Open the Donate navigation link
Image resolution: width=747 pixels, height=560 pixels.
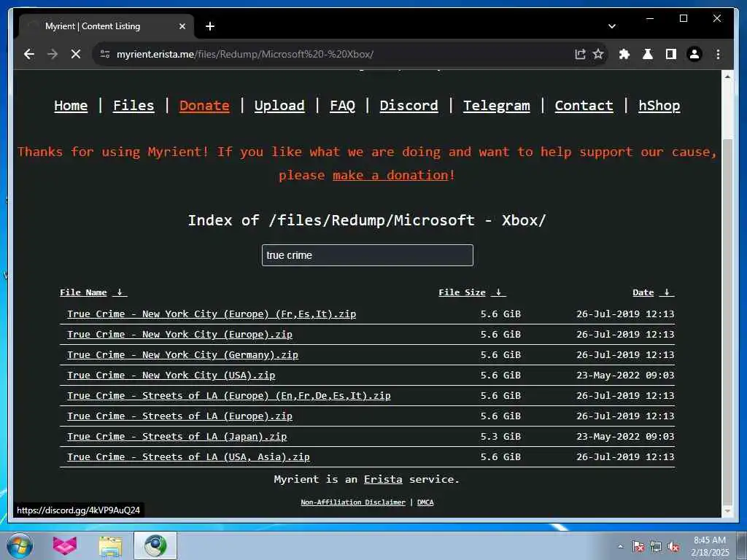(204, 106)
